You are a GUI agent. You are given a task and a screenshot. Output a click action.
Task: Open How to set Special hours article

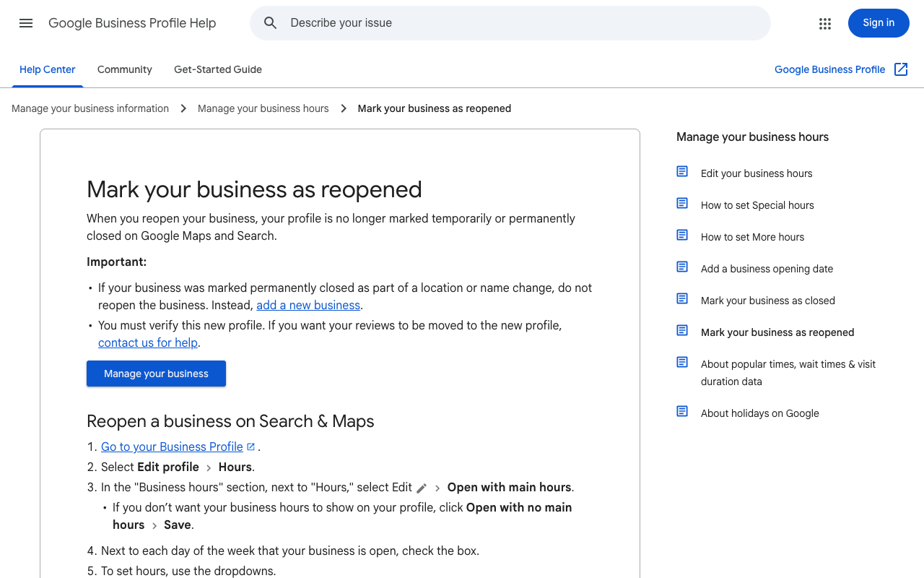click(x=757, y=205)
